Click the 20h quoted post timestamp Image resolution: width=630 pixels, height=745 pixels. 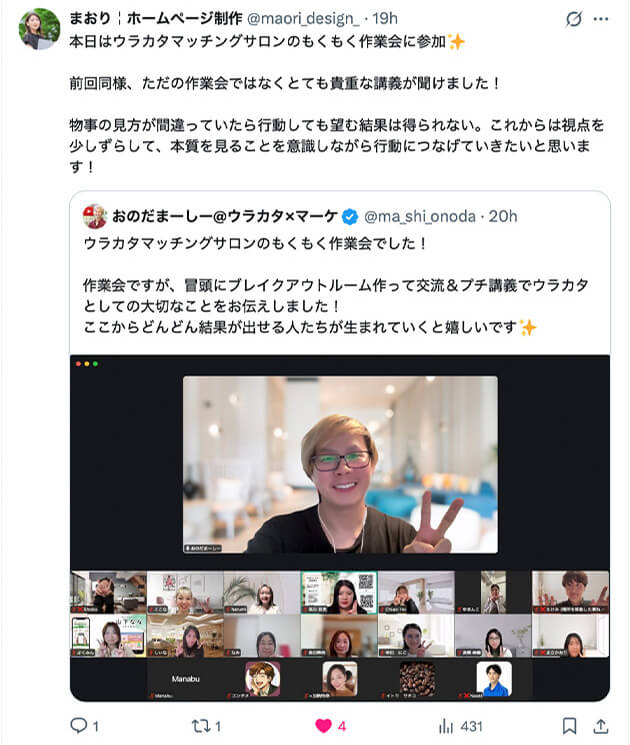[503, 217]
